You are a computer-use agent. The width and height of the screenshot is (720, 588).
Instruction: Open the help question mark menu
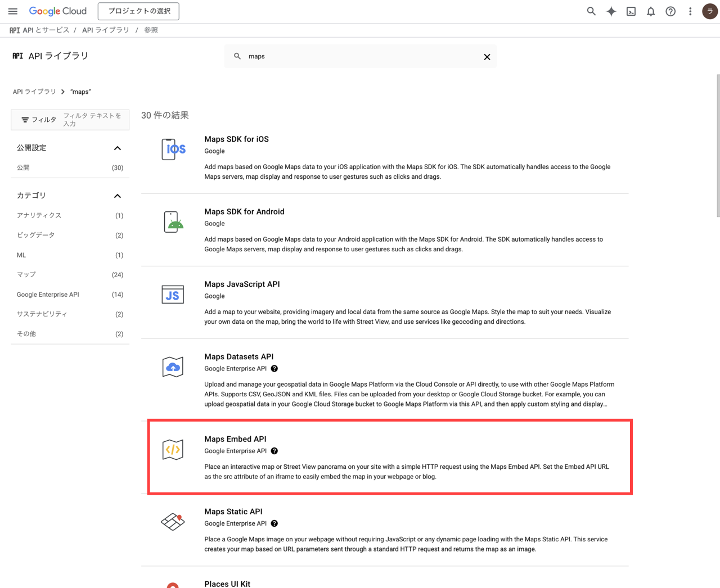pos(670,11)
